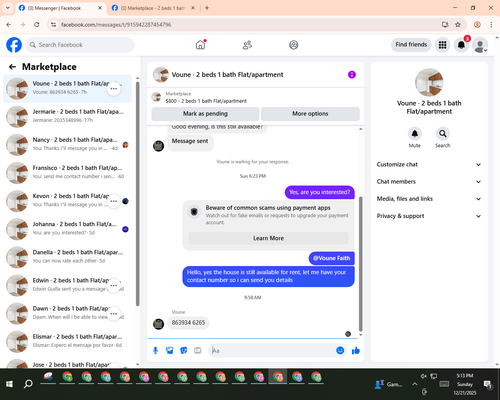Click the browser address bar URL
This screenshot has width=500, height=400.
[x=116, y=25]
